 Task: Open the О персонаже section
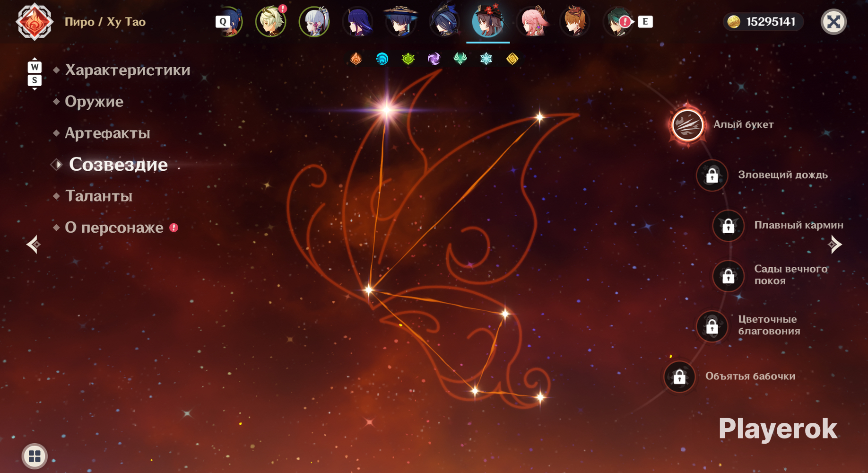(114, 228)
